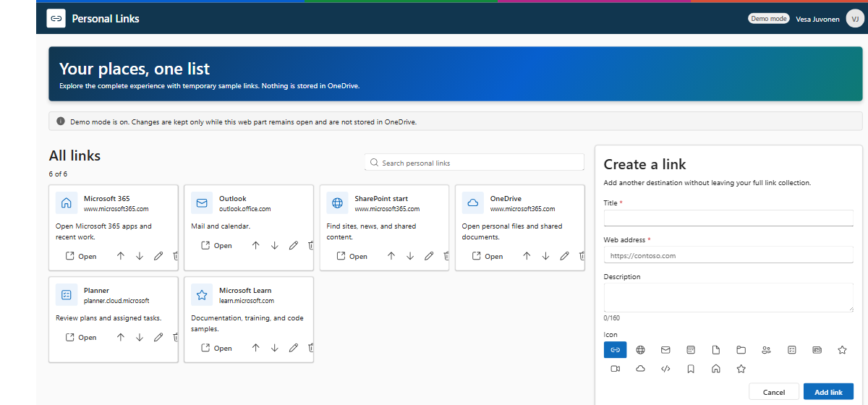Click the Web address input field
Image resolution: width=868 pixels, height=405 pixels.
coord(728,255)
